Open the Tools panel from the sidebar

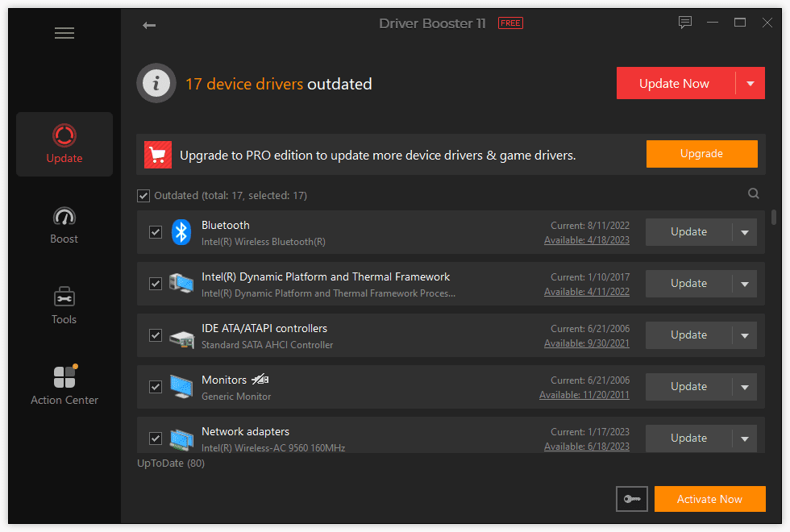click(x=64, y=306)
